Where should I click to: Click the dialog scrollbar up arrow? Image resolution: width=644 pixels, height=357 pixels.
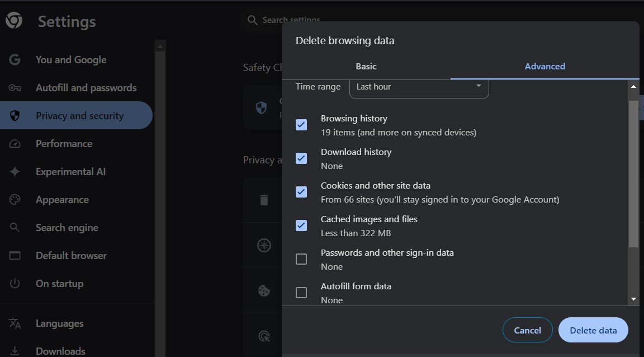click(x=633, y=86)
